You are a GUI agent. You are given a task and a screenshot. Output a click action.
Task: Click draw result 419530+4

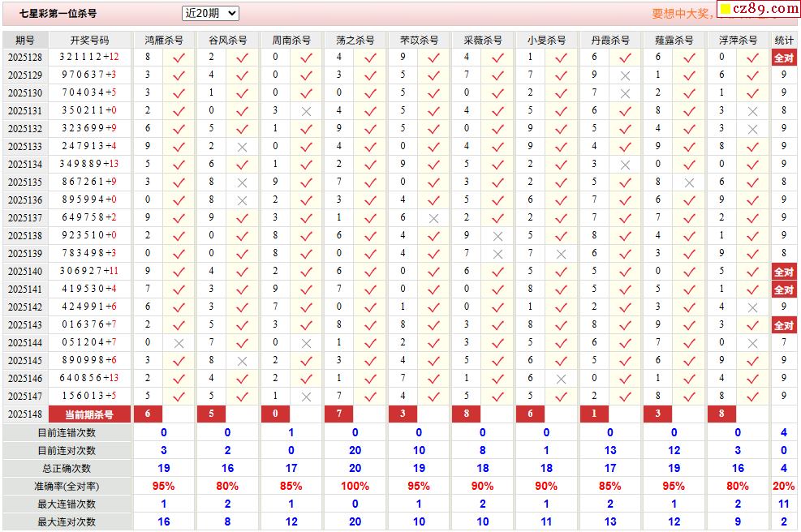coord(89,290)
